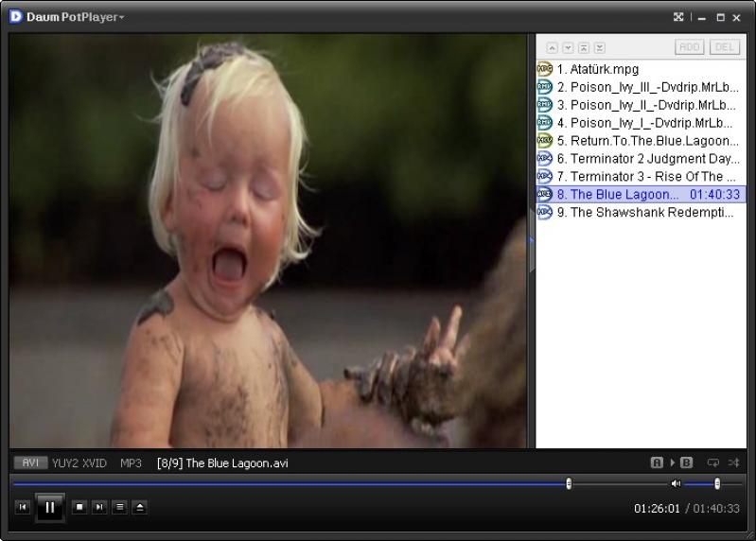
Task: Minimize the PotPlayer window
Action: point(702,18)
